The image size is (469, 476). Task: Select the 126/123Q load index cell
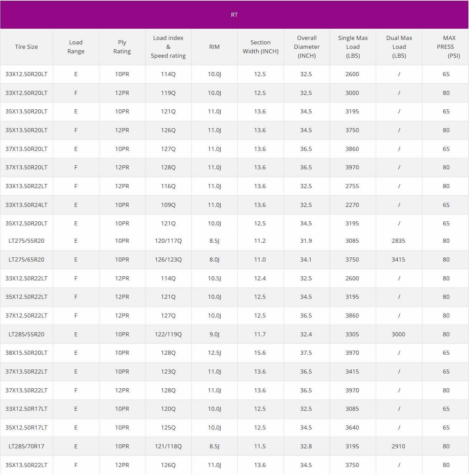tap(168, 260)
